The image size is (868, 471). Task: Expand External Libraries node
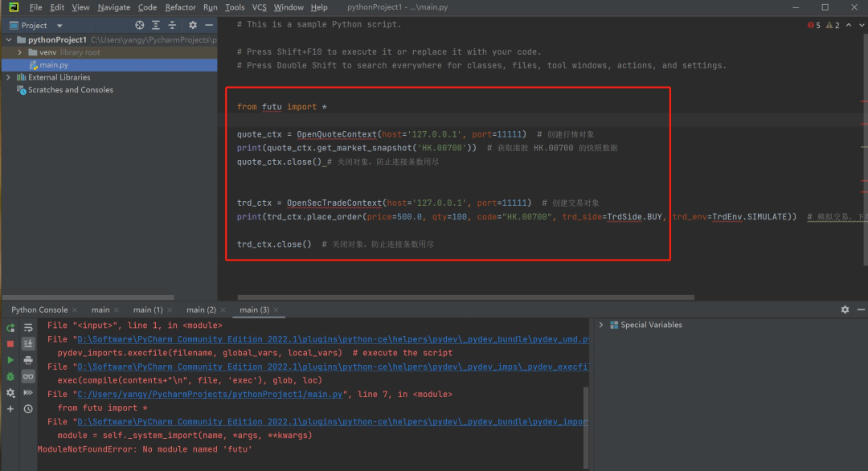pos(8,77)
